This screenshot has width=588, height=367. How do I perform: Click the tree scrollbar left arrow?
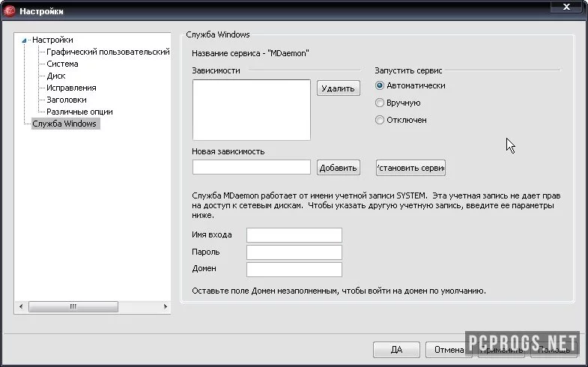coord(21,306)
